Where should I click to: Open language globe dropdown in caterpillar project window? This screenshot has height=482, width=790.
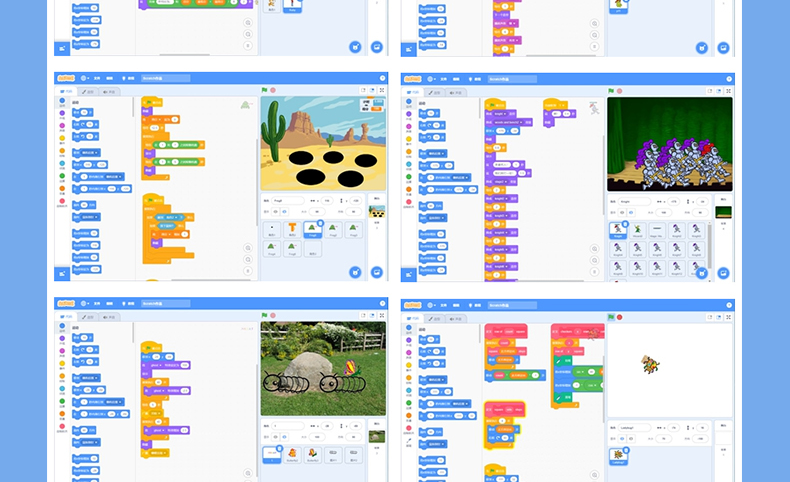(x=85, y=303)
